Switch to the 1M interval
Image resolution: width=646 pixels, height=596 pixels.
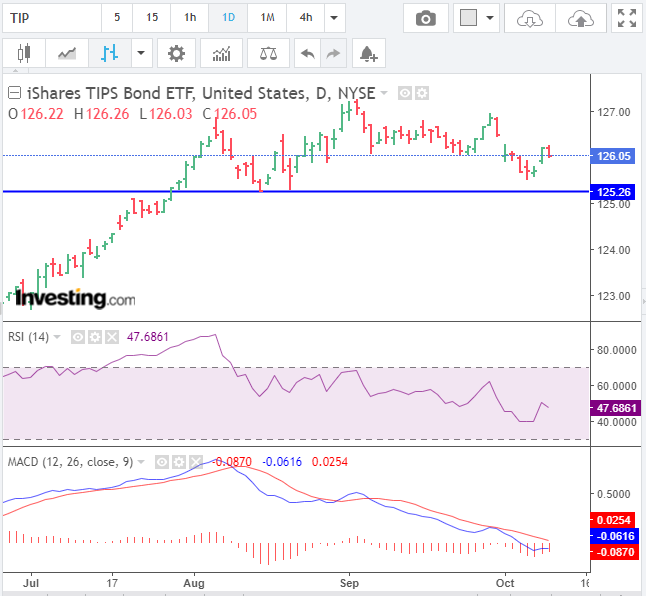coord(267,18)
